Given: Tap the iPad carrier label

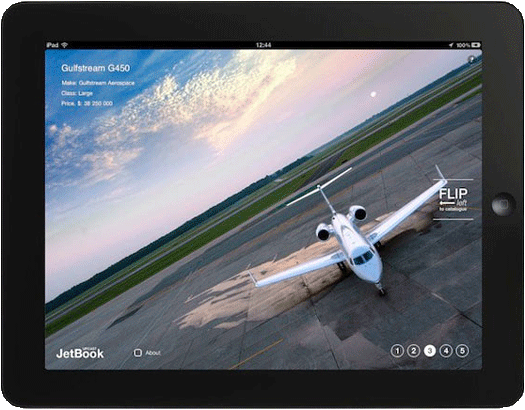Looking at the screenshot, I should pyautogui.click(x=53, y=45).
